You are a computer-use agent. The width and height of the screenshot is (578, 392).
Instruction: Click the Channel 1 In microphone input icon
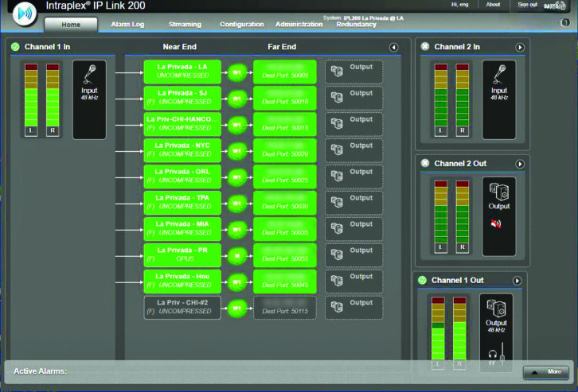(x=89, y=76)
